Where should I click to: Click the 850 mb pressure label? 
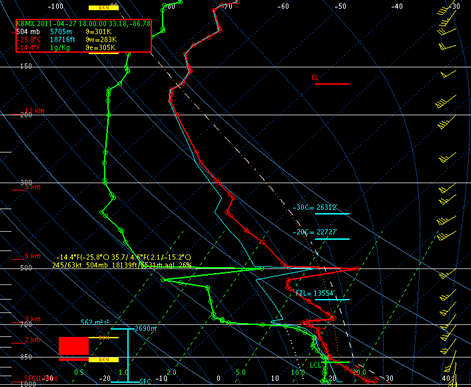coord(26,357)
